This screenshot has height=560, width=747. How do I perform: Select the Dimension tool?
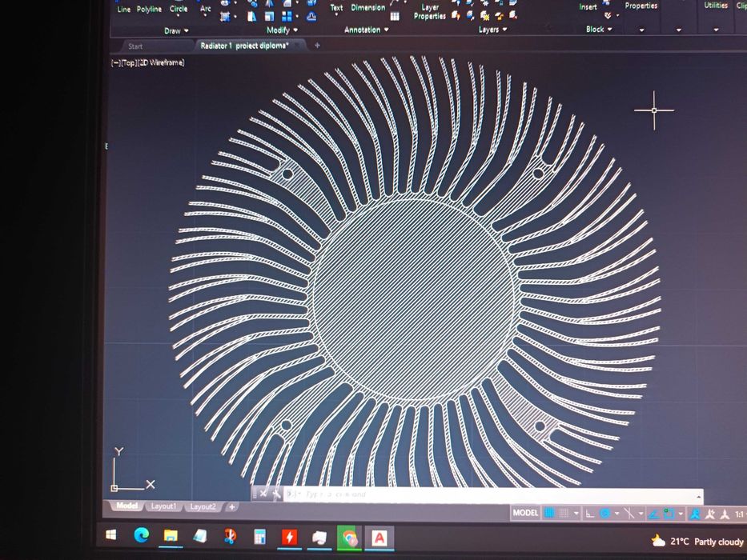[x=367, y=8]
